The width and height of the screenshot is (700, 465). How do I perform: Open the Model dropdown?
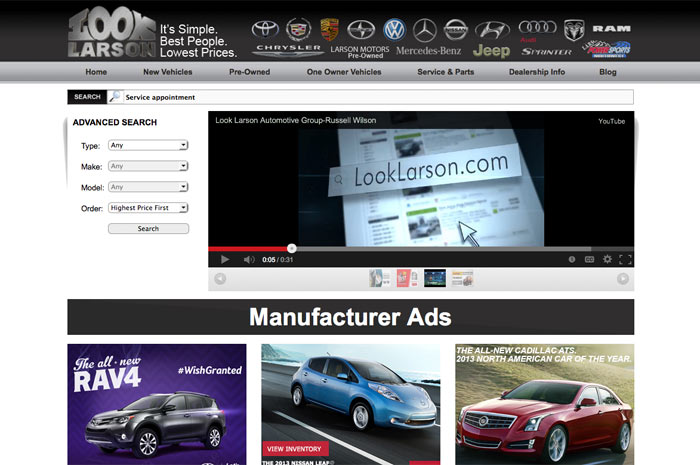tap(148, 187)
